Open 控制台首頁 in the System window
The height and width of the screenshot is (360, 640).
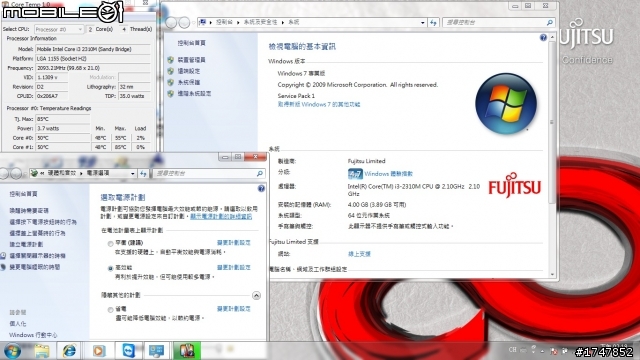[x=191, y=43]
